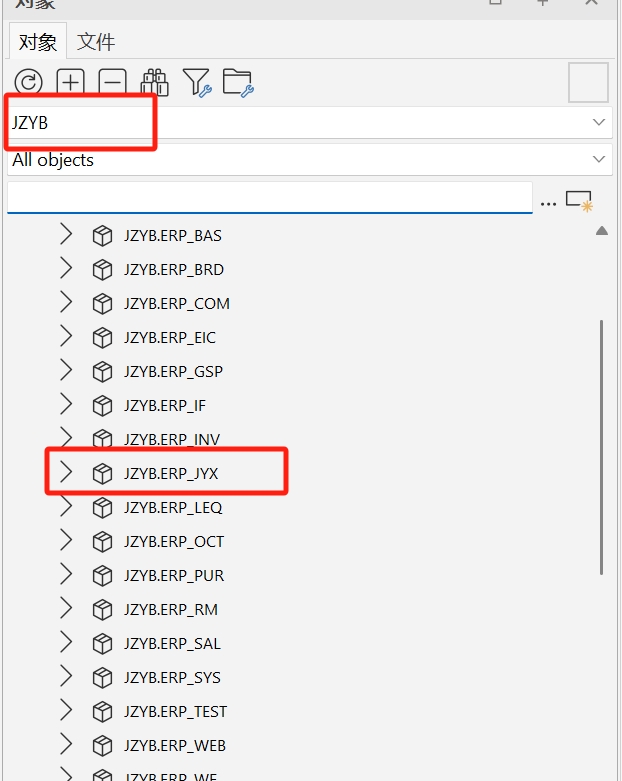Switch to the 文件 tab

pos(96,42)
